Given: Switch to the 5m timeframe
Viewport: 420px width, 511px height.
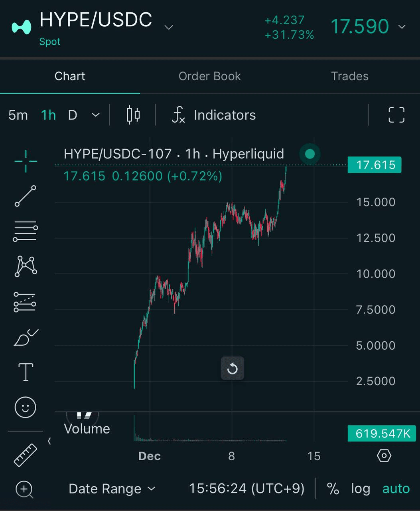Looking at the screenshot, I should [18, 115].
